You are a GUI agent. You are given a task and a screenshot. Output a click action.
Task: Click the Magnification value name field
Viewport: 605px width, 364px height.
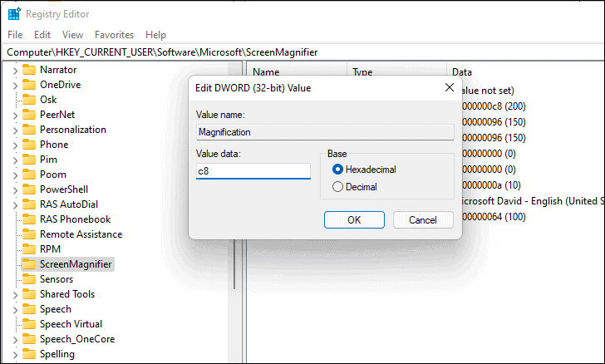coord(325,132)
